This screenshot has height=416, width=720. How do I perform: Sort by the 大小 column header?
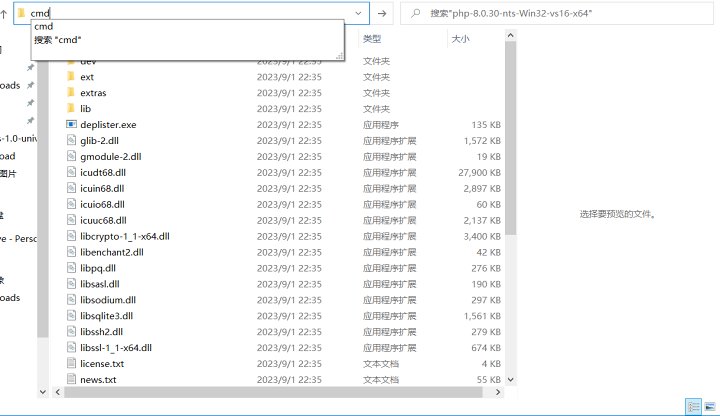click(460, 39)
